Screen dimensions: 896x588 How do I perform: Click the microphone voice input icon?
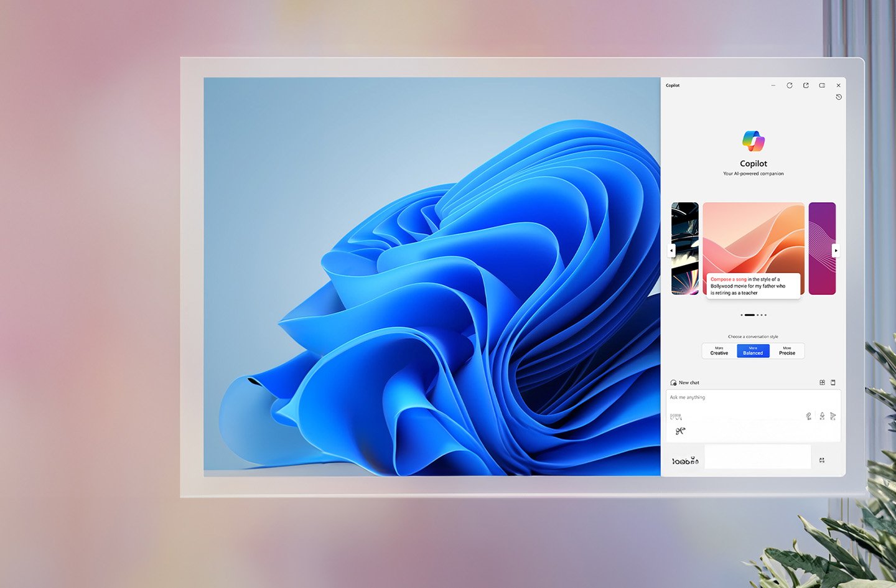(822, 416)
